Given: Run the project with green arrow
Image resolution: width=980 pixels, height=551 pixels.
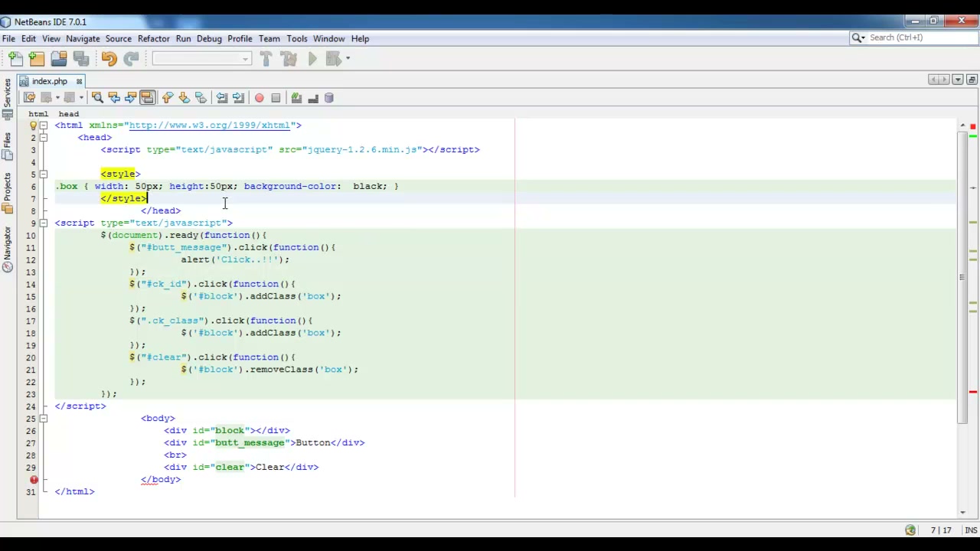Looking at the screenshot, I should pyautogui.click(x=312, y=59).
